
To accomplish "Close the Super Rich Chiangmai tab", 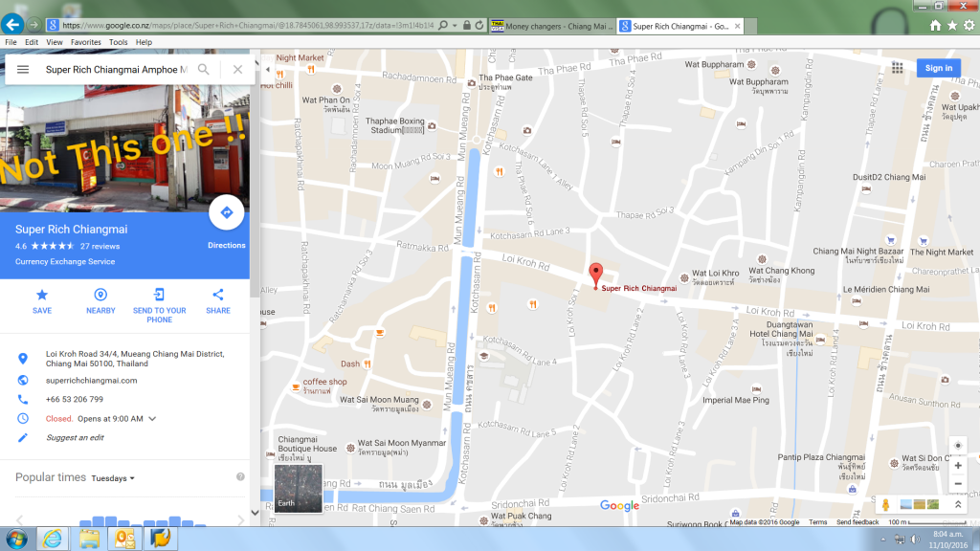I will tap(738, 26).
